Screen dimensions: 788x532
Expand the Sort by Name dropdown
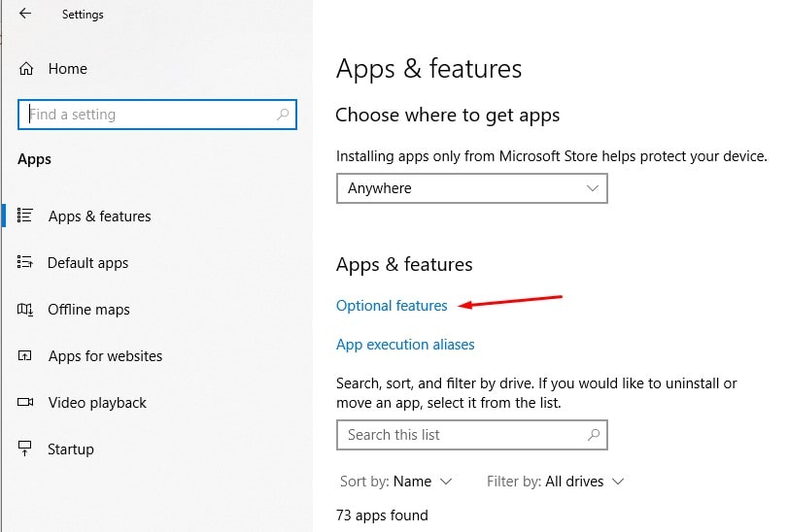point(396,482)
